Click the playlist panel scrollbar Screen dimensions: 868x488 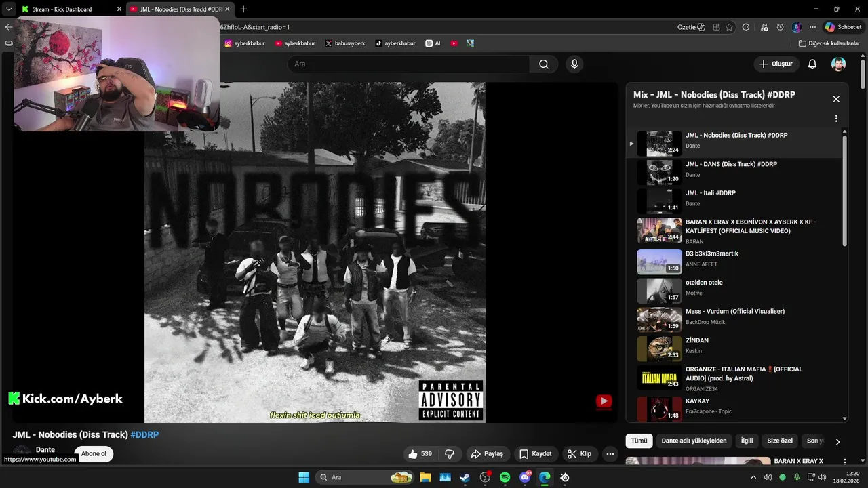844,191
